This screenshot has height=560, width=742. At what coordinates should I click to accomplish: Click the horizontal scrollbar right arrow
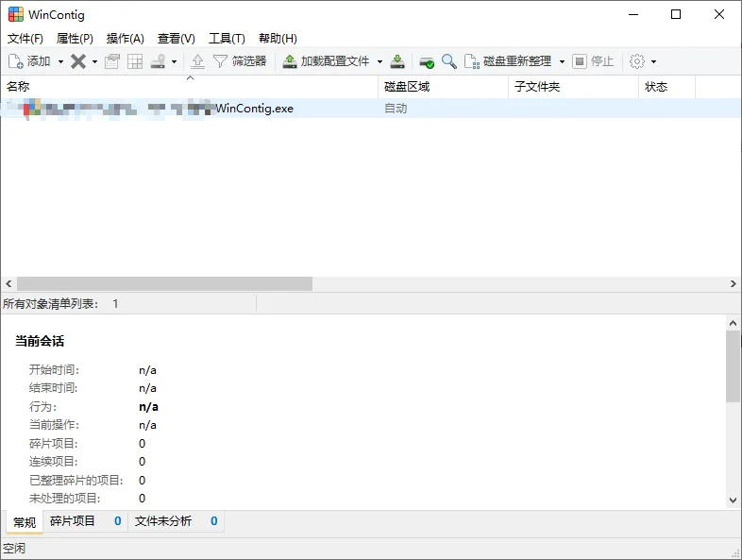(734, 284)
